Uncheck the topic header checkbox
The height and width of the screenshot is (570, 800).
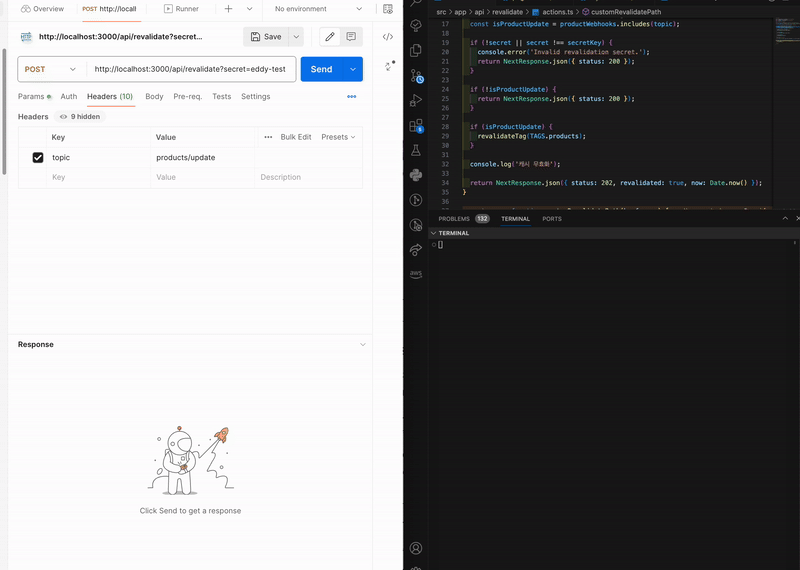pos(38,157)
